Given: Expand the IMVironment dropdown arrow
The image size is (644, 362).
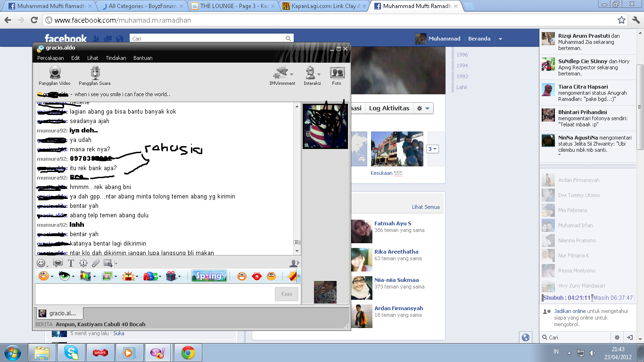Looking at the screenshot, I should pyautogui.click(x=291, y=74).
